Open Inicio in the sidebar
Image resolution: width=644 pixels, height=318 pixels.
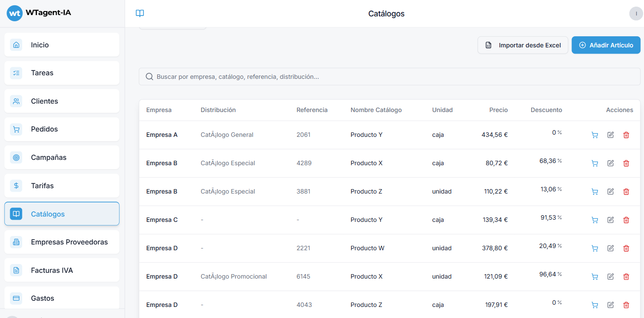pos(62,45)
